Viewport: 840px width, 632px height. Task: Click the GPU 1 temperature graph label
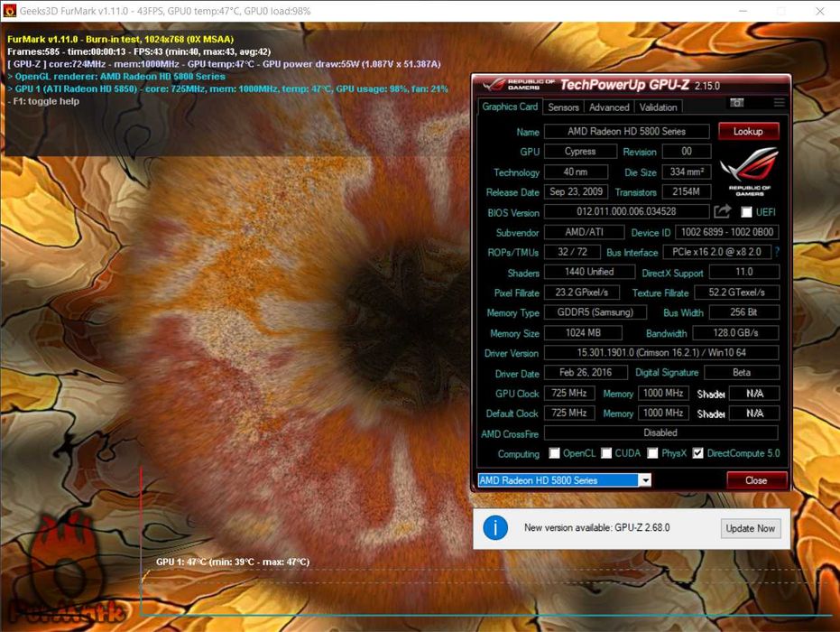[x=233, y=562]
